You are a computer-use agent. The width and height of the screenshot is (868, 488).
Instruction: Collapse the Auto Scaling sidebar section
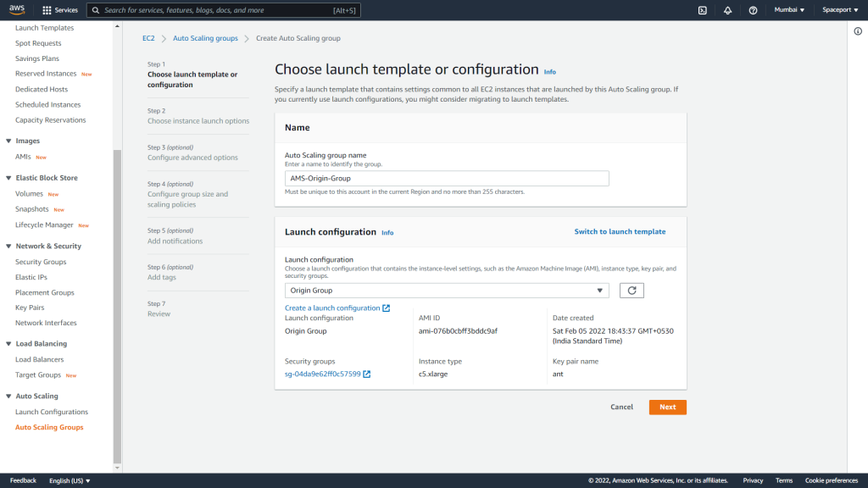8,396
